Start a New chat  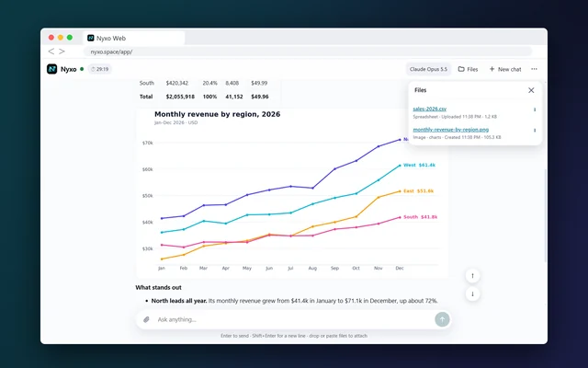coord(505,69)
